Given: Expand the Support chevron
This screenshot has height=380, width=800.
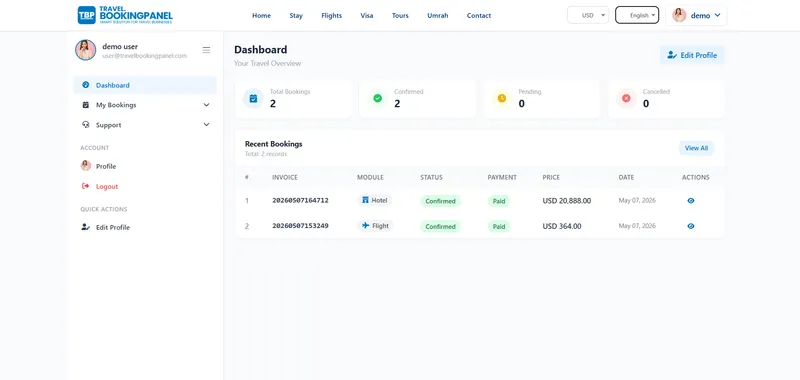Looking at the screenshot, I should [x=206, y=124].
